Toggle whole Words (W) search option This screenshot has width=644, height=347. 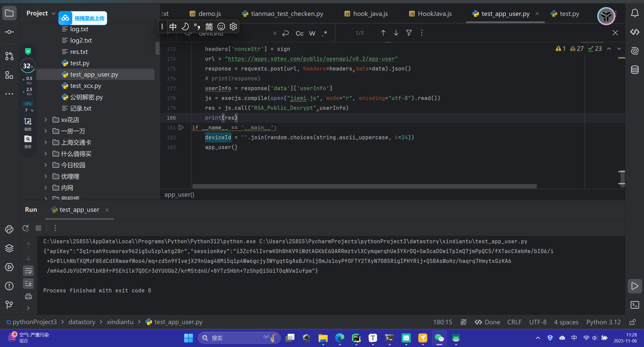tap(312, 33)
